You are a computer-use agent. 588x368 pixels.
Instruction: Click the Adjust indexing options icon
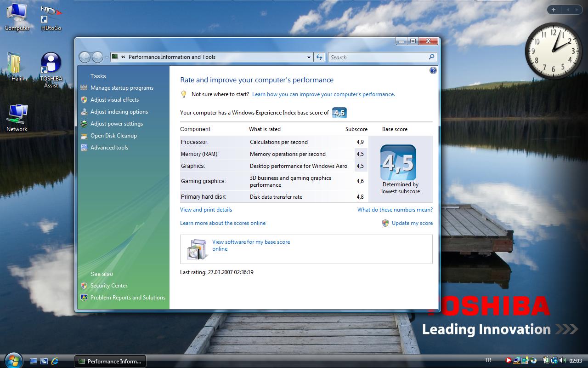tap(84, 112)
